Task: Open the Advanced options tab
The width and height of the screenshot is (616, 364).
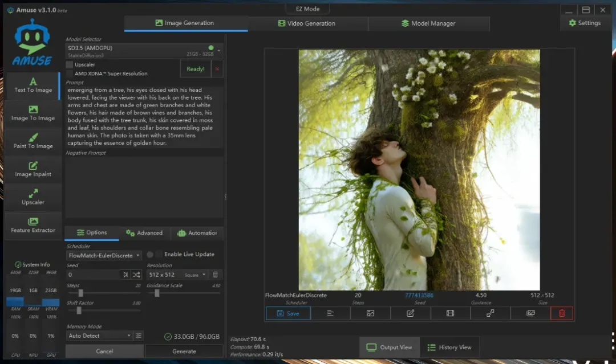Action: pyautogui.click(x=144, y=233)
